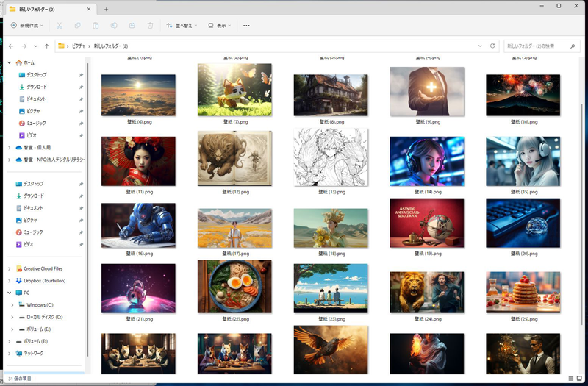This screenshot has width=588, height=386.
Task: Click the back navigation arrow
Action: (x=11, y=46)
